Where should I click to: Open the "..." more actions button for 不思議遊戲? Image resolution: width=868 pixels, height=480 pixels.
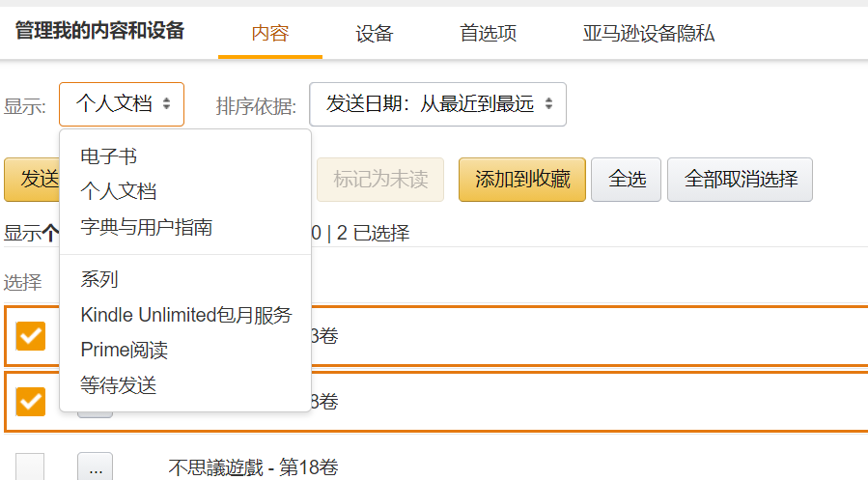95,467
